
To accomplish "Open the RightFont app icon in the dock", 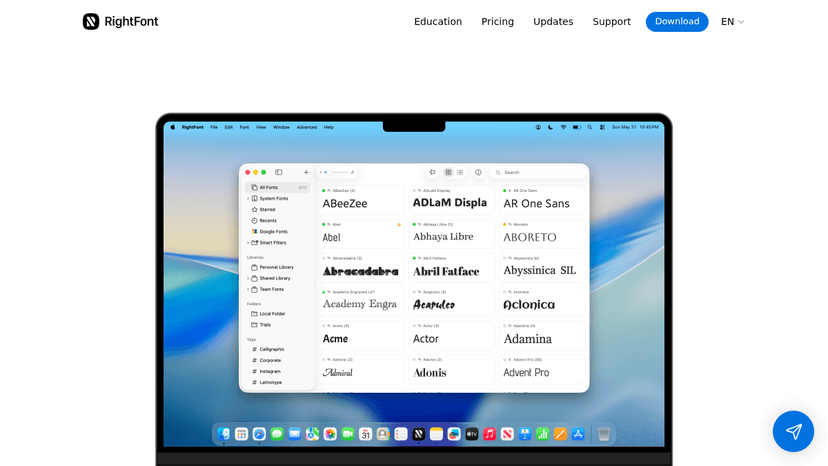I will click(x=419, y=434).
